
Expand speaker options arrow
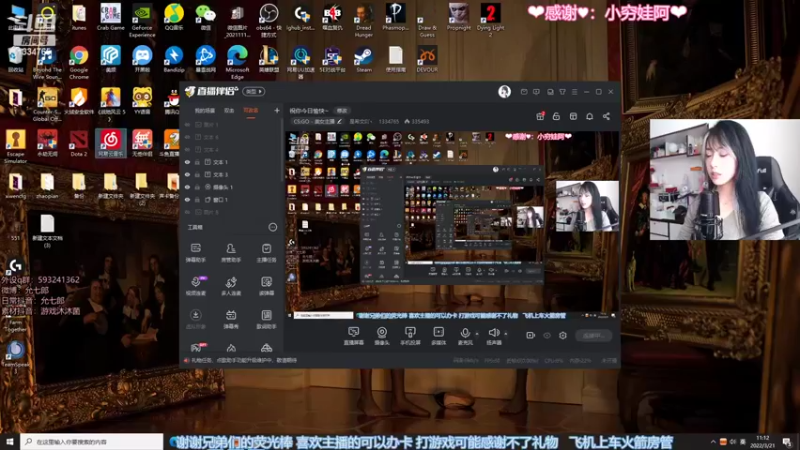coord(506,334)
